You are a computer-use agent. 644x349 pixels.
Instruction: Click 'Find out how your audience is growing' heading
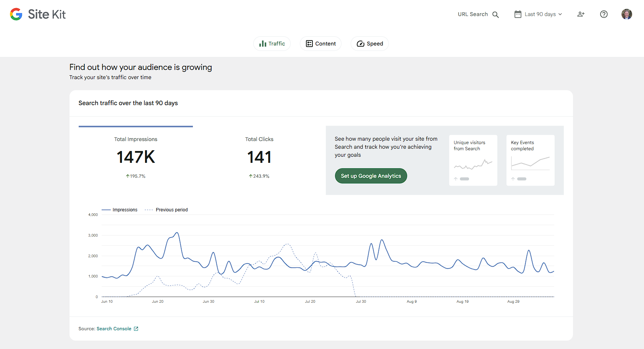pos(141,67)
